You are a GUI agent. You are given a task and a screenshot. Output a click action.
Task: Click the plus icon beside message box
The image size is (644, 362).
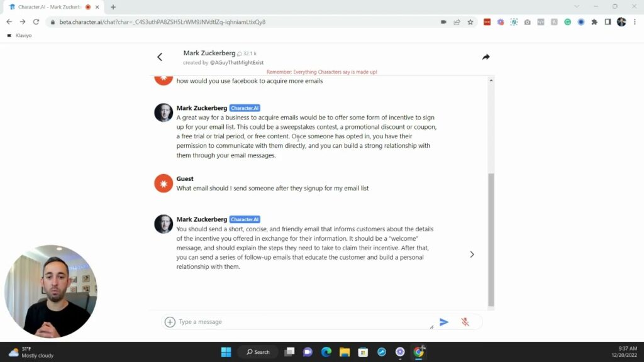pyautogui.click(x=170, y=322)
